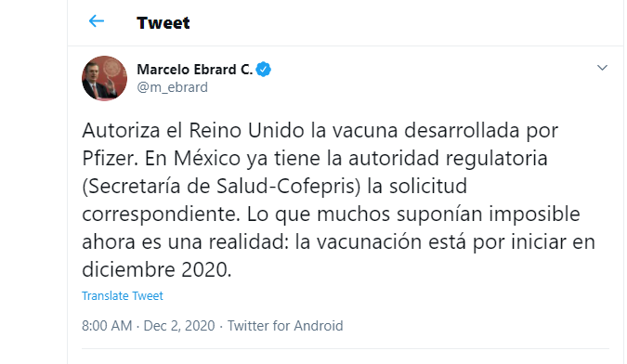This screenshot has height=364, width=627.
Task: Click the Translate Tweet link
Action: pyautogui.click(x=123, y=295)
